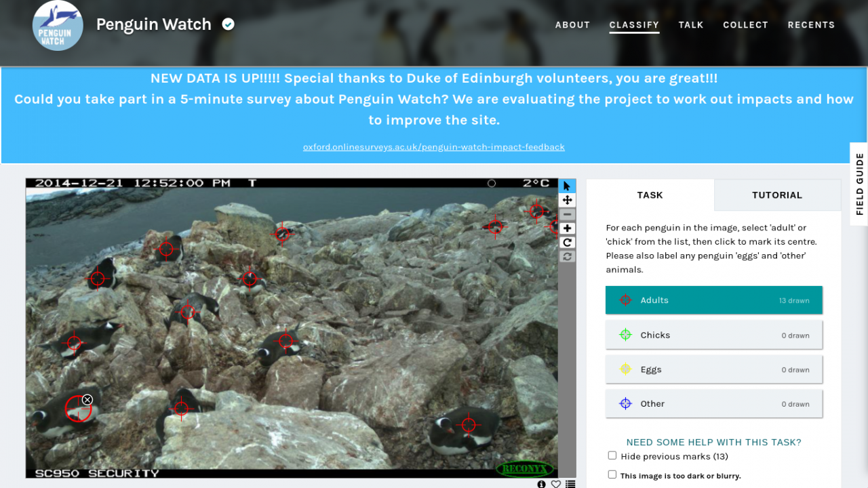The image size is (868, 488).
Task: Click the red crosshair icon beside Adults
Action: pos(625,300)
